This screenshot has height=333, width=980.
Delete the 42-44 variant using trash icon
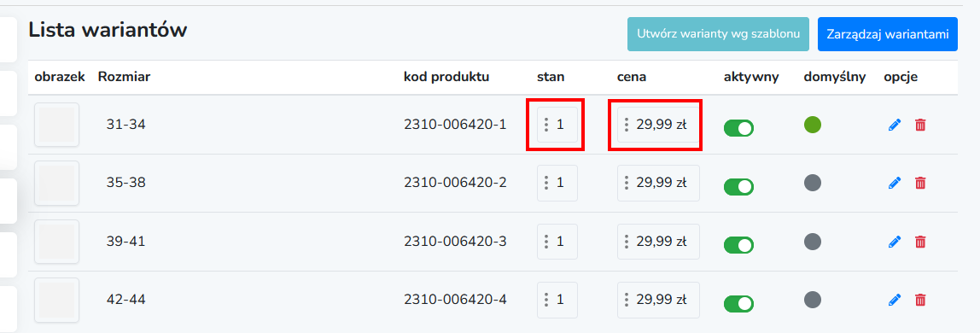point(920,300)
